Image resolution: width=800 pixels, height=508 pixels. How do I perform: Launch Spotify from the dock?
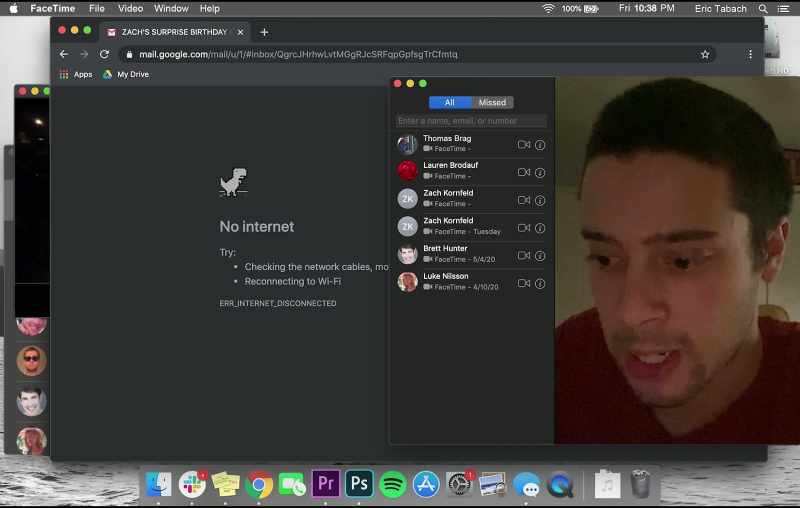[392, 484]
